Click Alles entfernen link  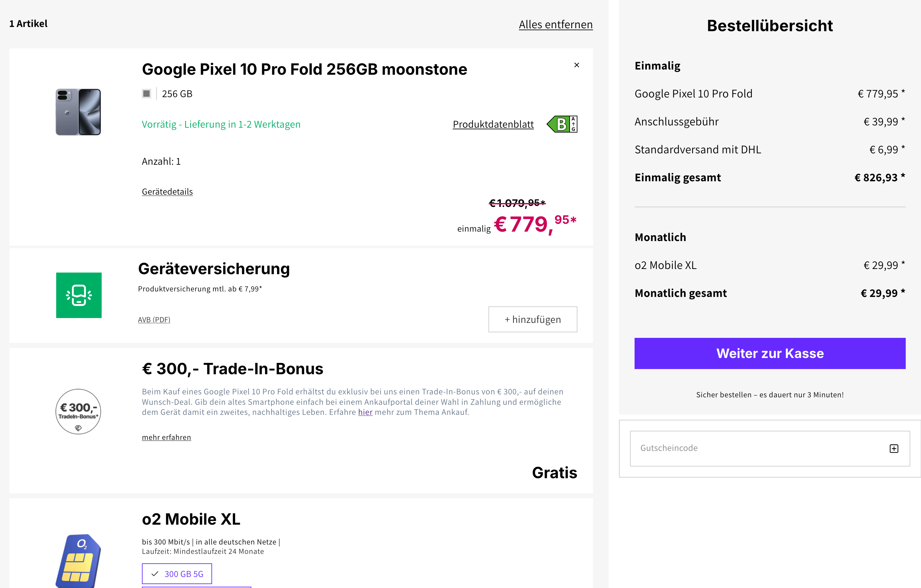point(555,24)
